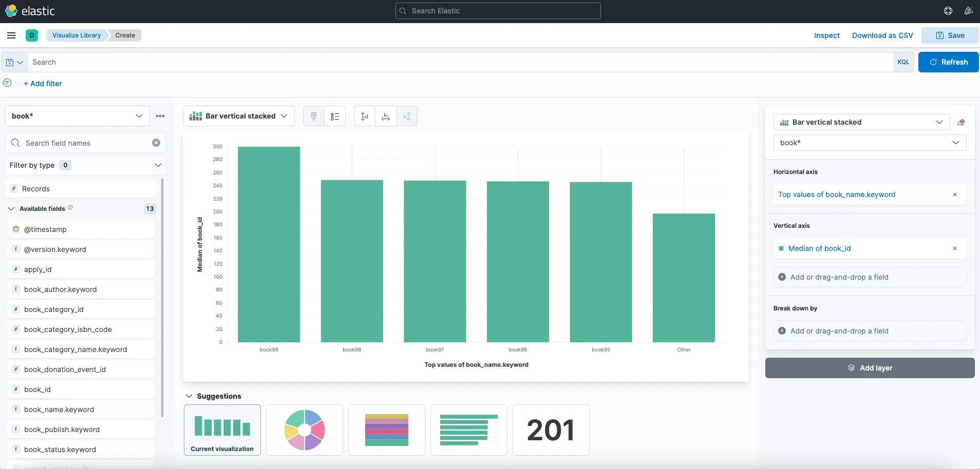Screen dimensions: 980x469
Task: Click the filter options icon near Add filter
Action: [x=7, y=83]
